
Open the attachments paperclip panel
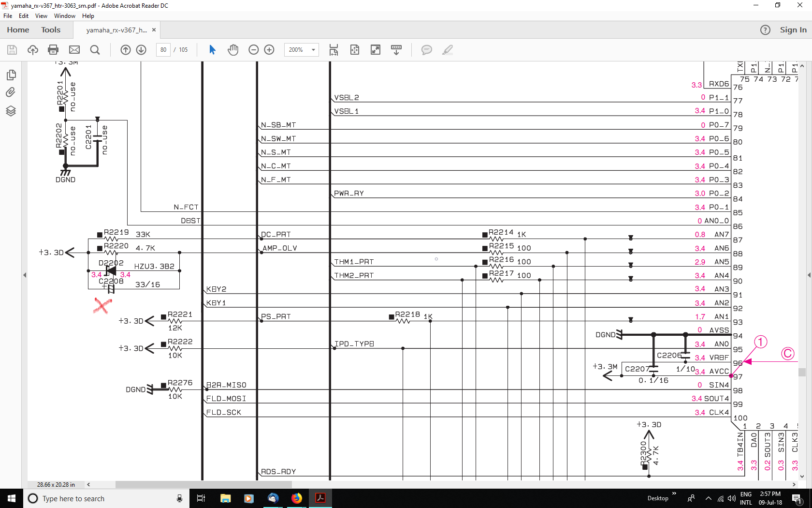(11, 92)
